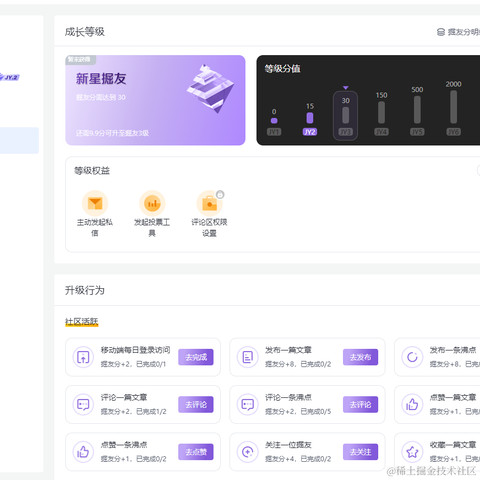Click the 移动端每日登录访问 upload icon

83,357
